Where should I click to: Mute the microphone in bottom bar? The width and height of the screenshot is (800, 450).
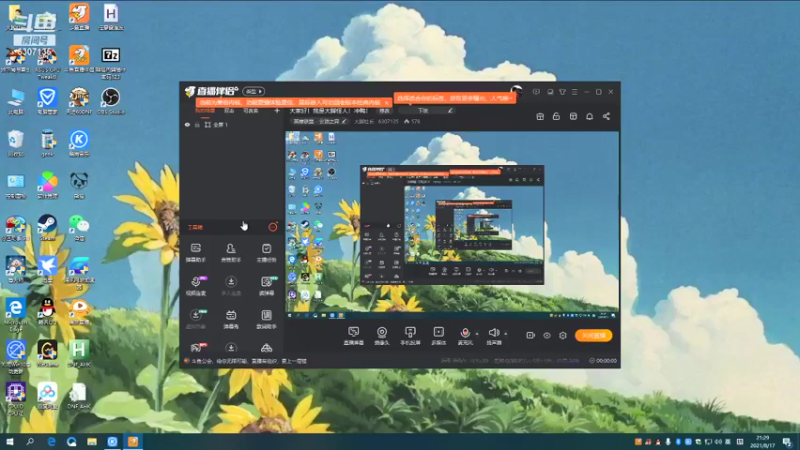465,333
